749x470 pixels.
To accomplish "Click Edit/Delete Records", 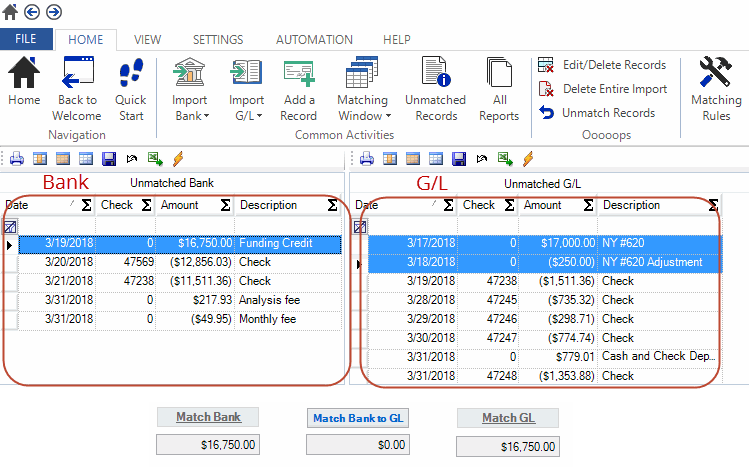I will pos(602,65).
